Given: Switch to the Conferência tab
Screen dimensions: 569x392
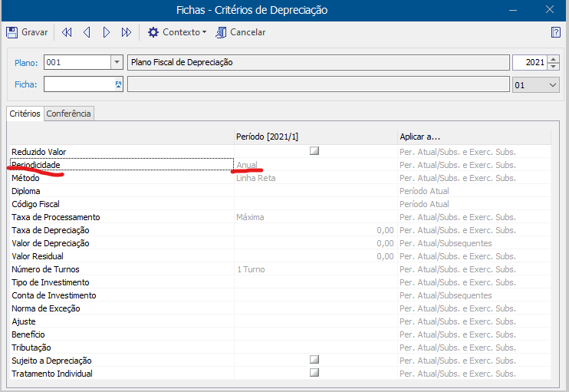Looking at the screenshot, I should coord(69,114).
